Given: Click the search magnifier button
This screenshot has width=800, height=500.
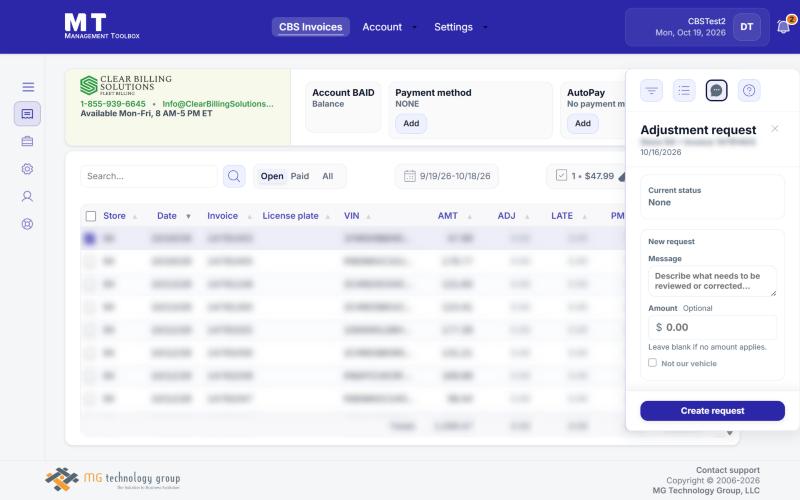Looking at the screenshot, I should click(234, 176).
